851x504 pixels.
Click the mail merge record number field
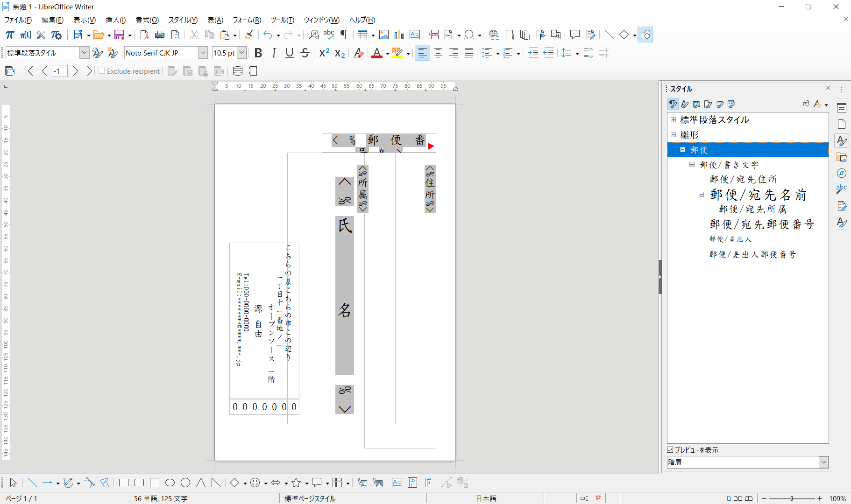pyautogui.click(x=59, y=71)
